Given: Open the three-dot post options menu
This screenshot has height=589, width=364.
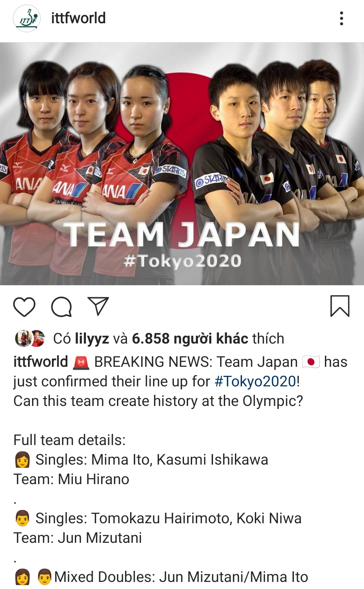Looking at the screenshot, I should (x=341, y=19).
